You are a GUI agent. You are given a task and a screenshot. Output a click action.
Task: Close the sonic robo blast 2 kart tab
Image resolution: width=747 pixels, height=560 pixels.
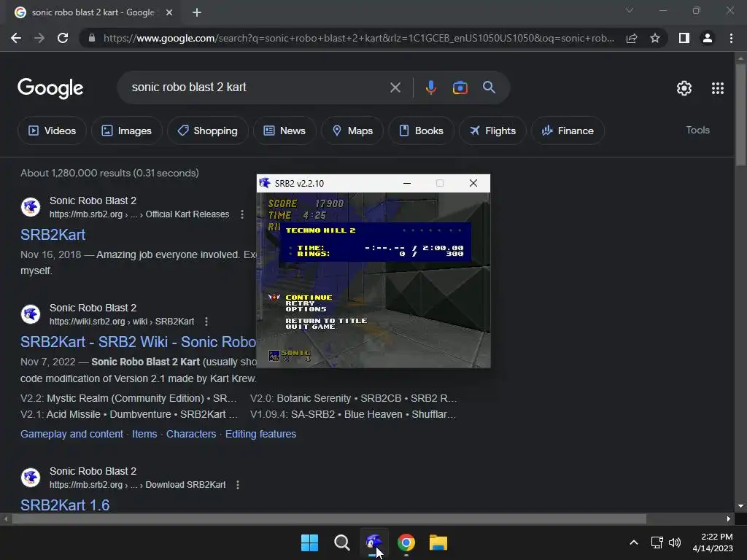click(x=169, y=12)
